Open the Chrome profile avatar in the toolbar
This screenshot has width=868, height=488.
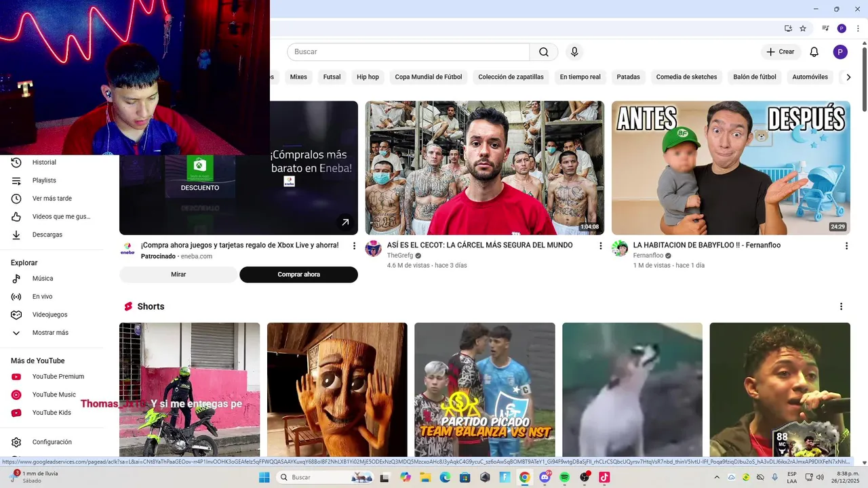(x=842, y=28)
